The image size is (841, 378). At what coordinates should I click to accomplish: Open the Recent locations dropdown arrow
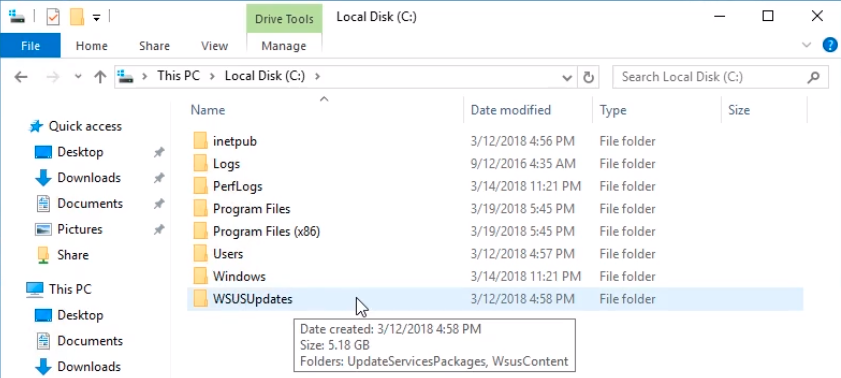coord(78,77)
